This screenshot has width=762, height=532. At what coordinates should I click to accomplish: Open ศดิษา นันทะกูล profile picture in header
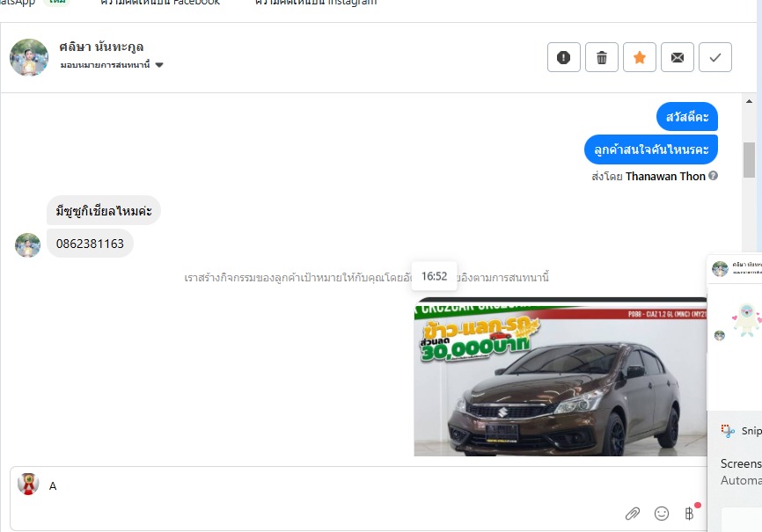pyautogui.click(x=29, y=57)
